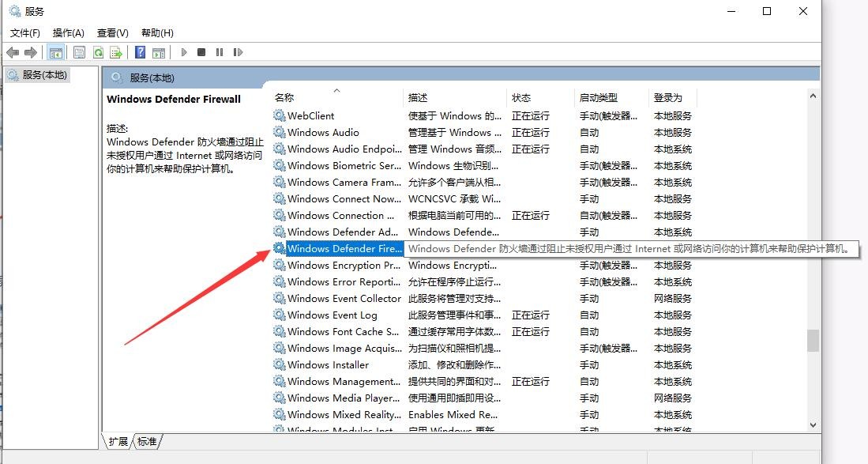Sort by the 登录为 column header

pyautogui.click(x=667, y=98)
